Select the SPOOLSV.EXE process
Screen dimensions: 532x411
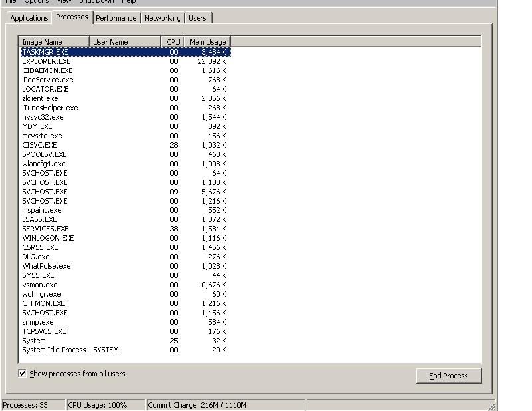pos(126,154)
